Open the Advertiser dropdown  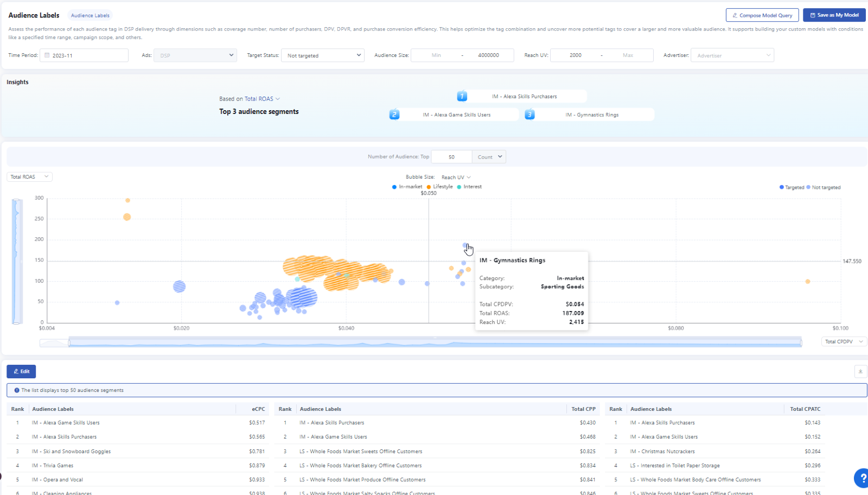732,55
